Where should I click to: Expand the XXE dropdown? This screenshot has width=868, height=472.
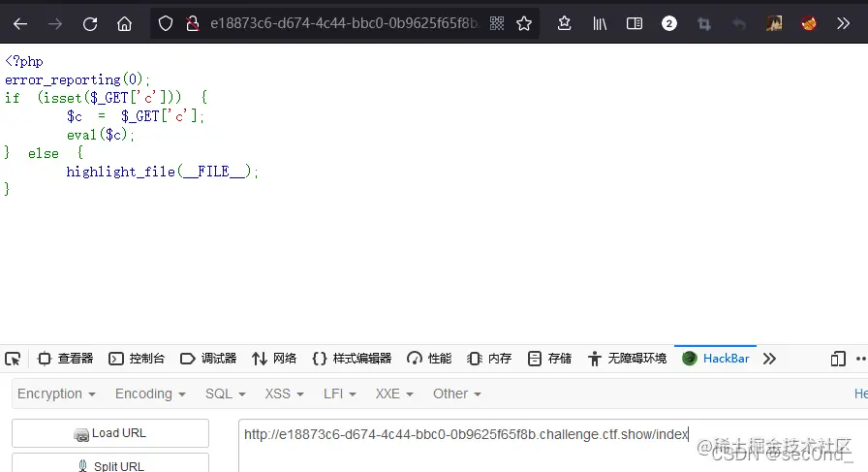394,393
